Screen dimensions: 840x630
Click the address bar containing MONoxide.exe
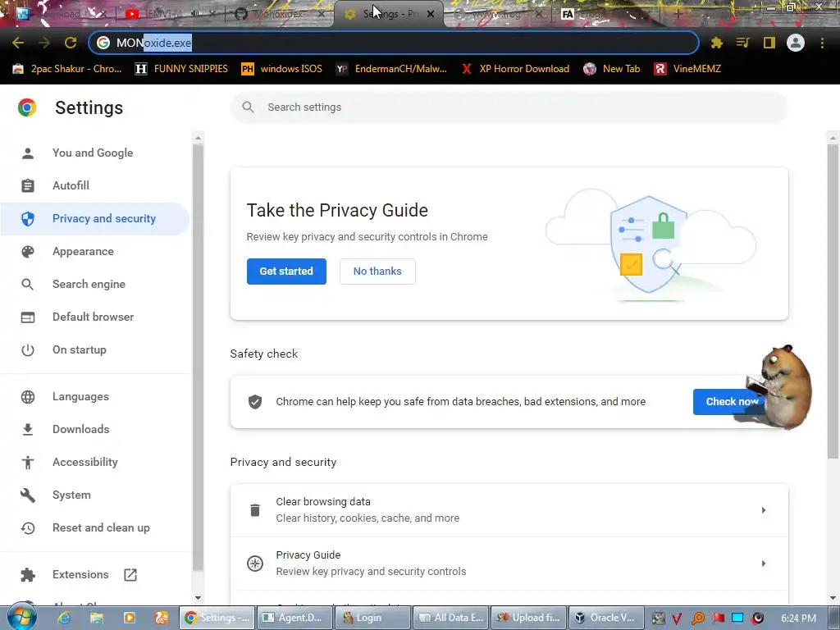click(394, 43)
